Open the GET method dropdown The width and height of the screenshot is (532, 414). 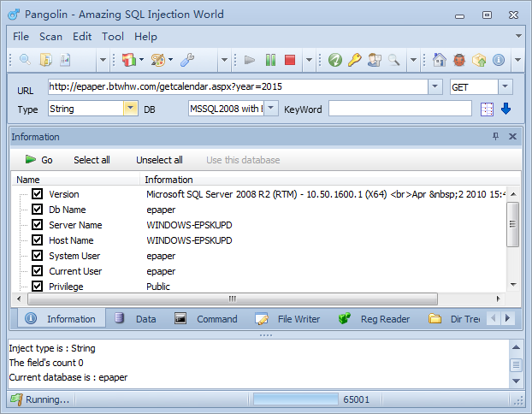pyautogui.click(x=505, y=86)
